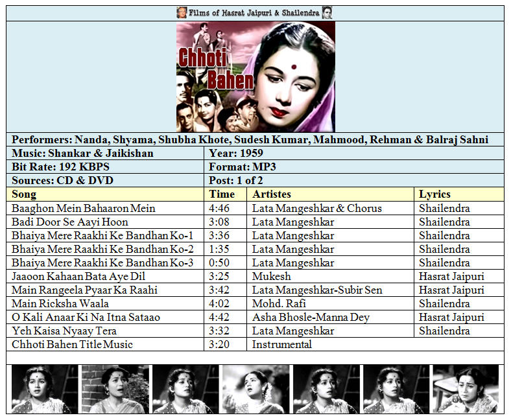Click 'Hasrat Jaipuri' lyrics for O Kali Anaar

pos(452,318)
